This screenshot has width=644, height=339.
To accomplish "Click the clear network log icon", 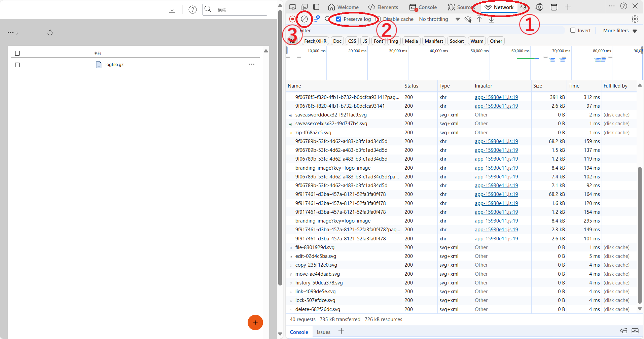I will pos(304,19).
